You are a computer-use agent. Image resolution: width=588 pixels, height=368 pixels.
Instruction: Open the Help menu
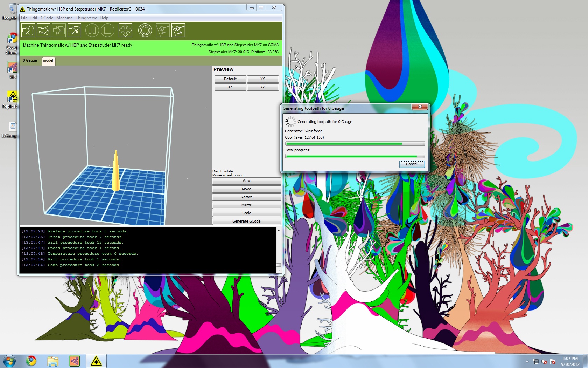coord(104,18)
